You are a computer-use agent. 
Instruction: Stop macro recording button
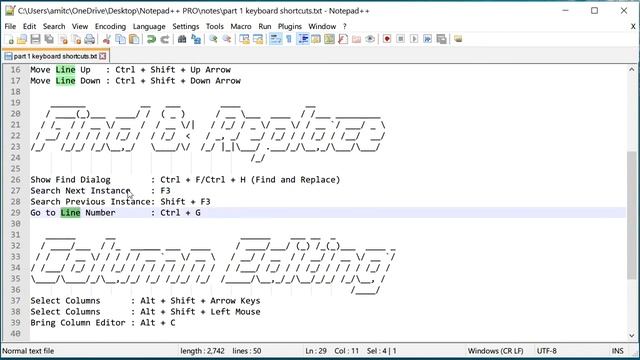point(400,39)
